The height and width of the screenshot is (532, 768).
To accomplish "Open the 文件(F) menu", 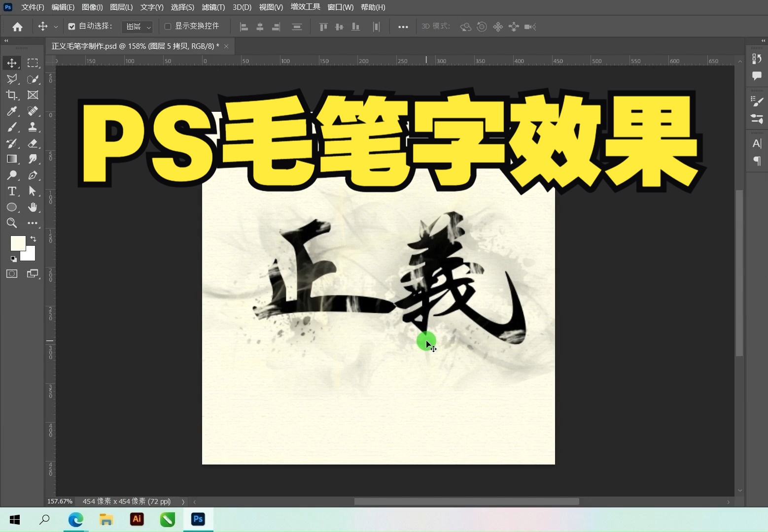I will point(33,7).
